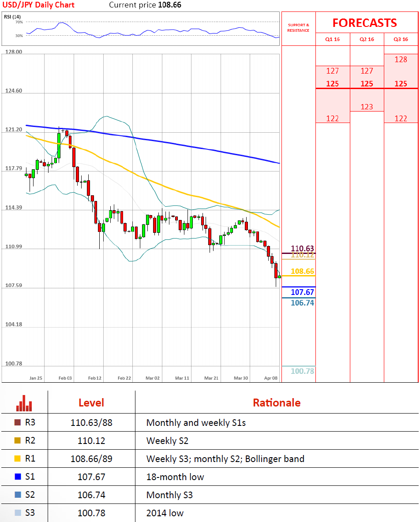Select the Q1 16 column header
This screenshot has width=420, height=522.
coord(332,39)
